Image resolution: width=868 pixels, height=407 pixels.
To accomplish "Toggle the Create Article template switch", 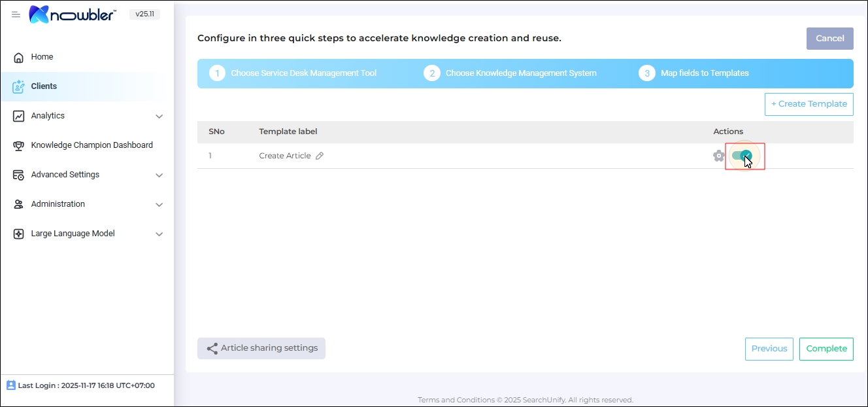I will pyautogui.click(x=742, y=156).
